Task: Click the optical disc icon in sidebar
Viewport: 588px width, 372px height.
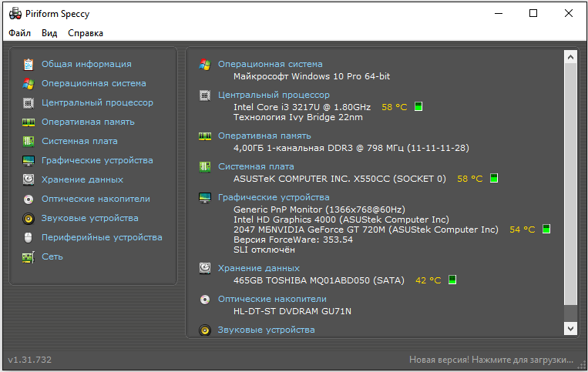Action: [29, 199]
